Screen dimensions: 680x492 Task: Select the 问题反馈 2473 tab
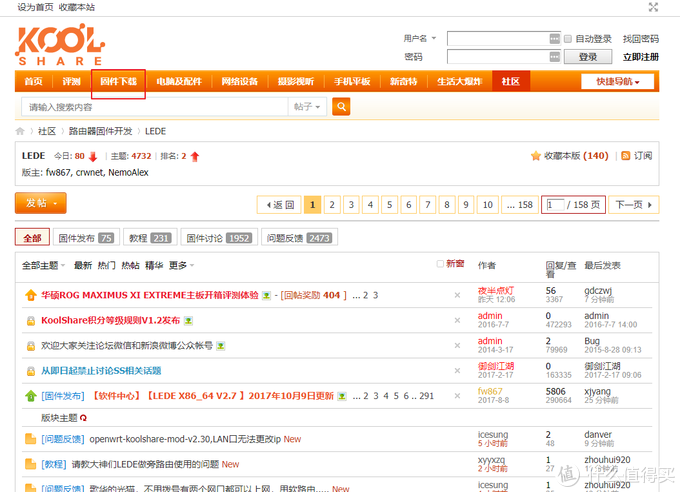[x=300, y=238]
